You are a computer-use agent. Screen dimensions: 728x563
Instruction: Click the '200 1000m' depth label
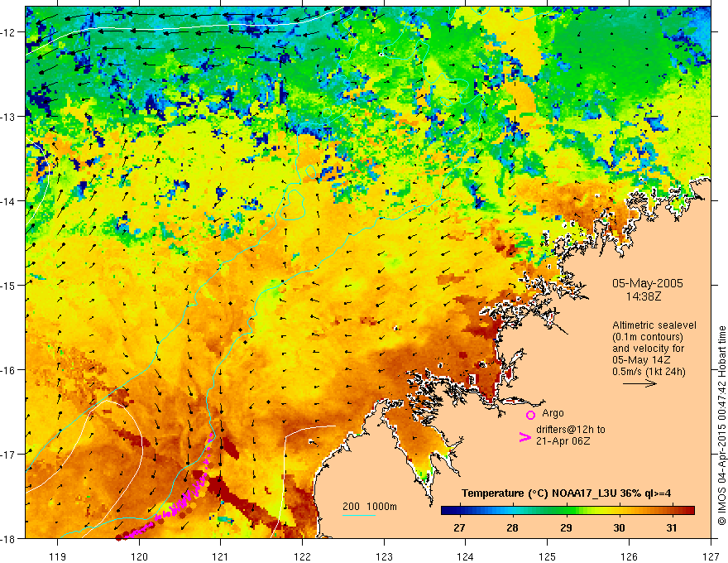click(370, 507)
